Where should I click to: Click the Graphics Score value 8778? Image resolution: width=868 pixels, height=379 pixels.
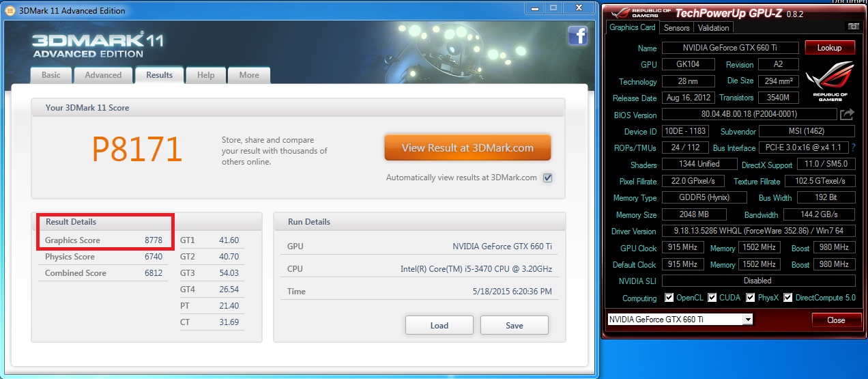(153, 240)
